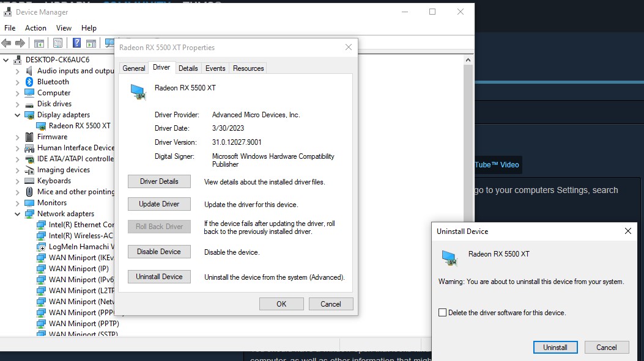Image resolution: width=644 pixels, height=361 pixels.
Task: Click the display adapter icon in Properties dialog
Action: pos(138,92)
